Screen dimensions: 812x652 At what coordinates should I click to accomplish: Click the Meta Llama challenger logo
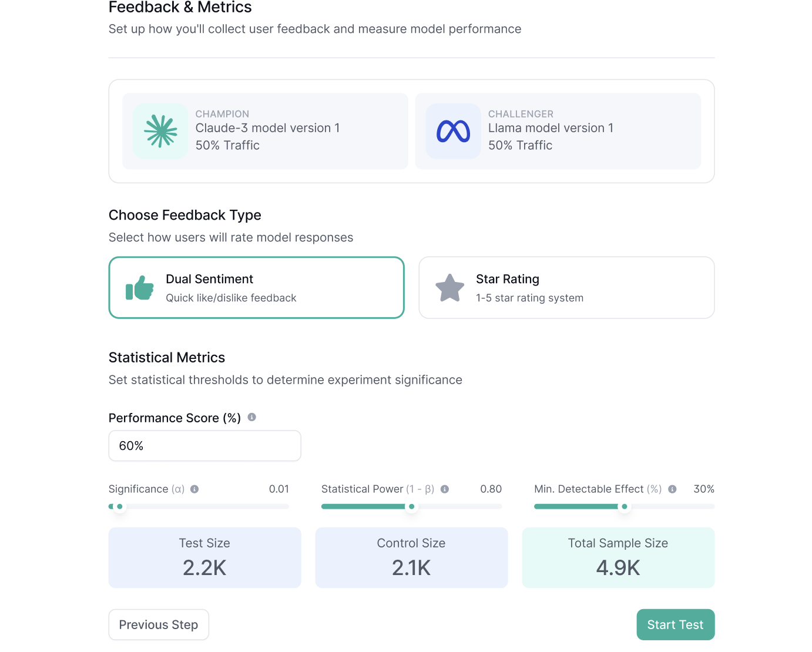(x=453, y=131)
